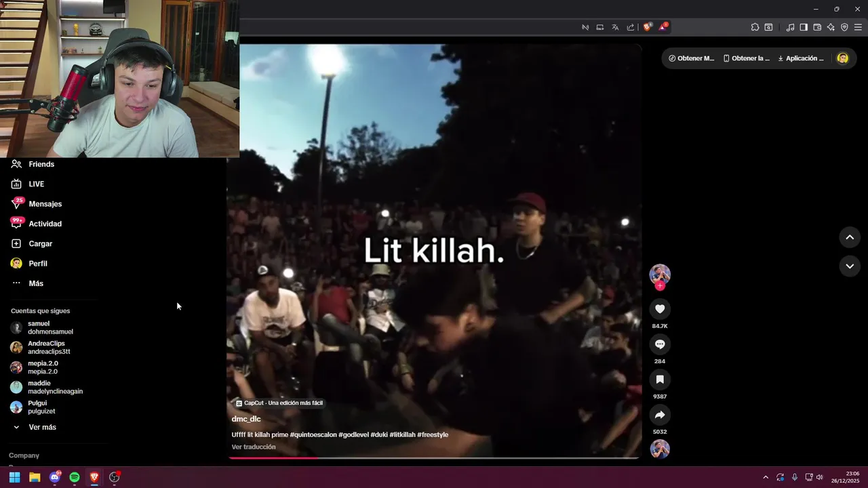The width and height of the screenshot is (868, 488).
Task: Open Cargar upload option in sidebar
Action: [x=32, y=243]
